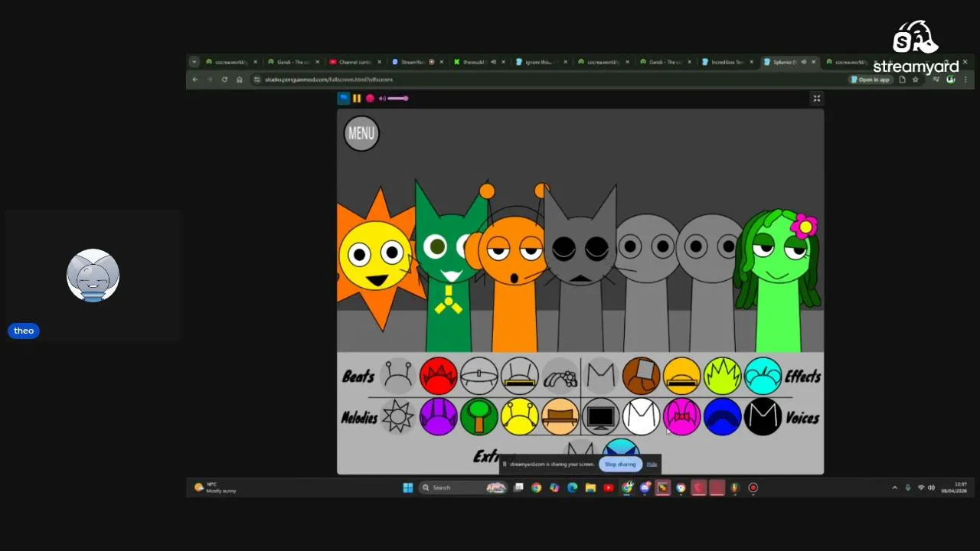Bookmark this page with star icon

click(915, 80)
